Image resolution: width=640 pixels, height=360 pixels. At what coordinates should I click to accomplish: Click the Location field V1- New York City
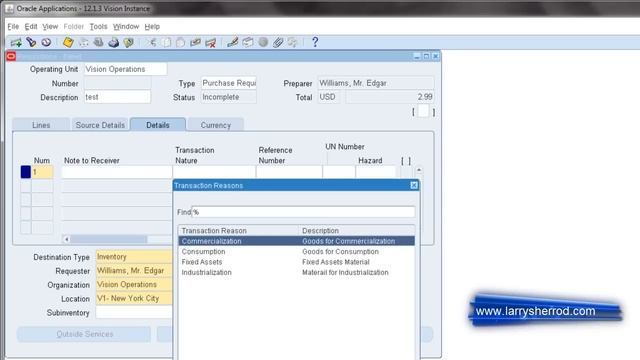[x=134, y=298]
